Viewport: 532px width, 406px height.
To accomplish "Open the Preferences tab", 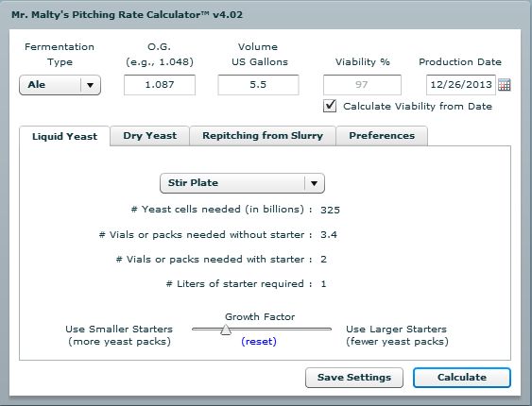I will click(382, 136).
